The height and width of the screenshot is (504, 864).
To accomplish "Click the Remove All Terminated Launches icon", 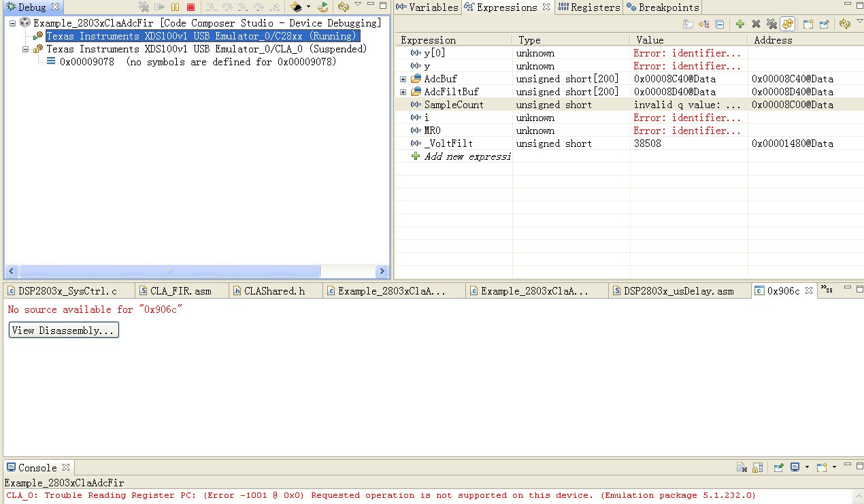I will [x=144, y=7].
